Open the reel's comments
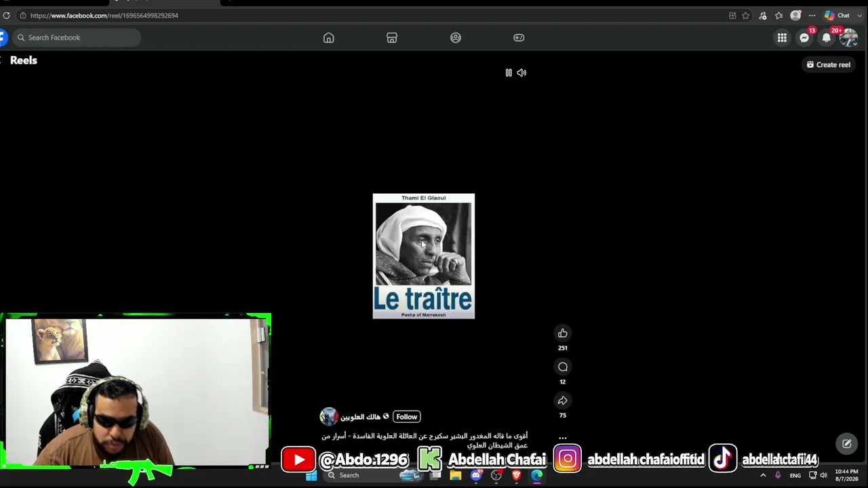Viewport: 868px width, 488px height. click(562, 367)
